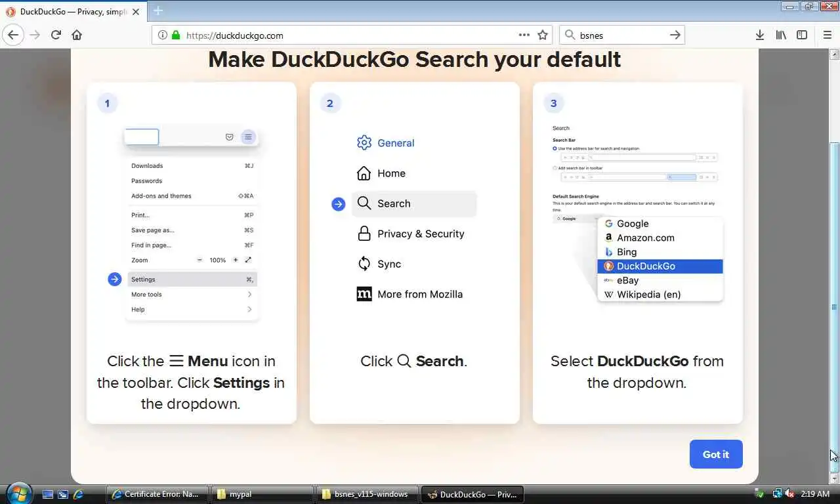Bookmark this page with the star icon
Viewport: 840px width, 504px height.
pos(543,35)
